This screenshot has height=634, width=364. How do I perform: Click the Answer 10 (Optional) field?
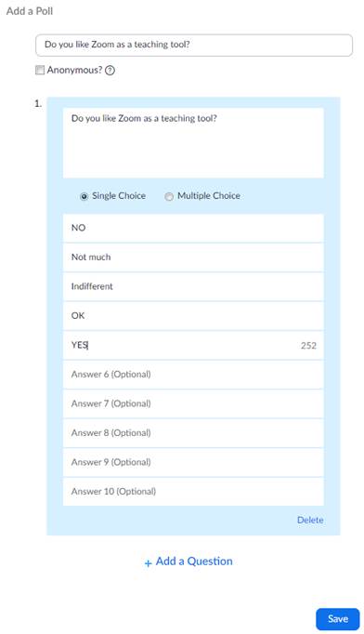[x=193, y=492]
